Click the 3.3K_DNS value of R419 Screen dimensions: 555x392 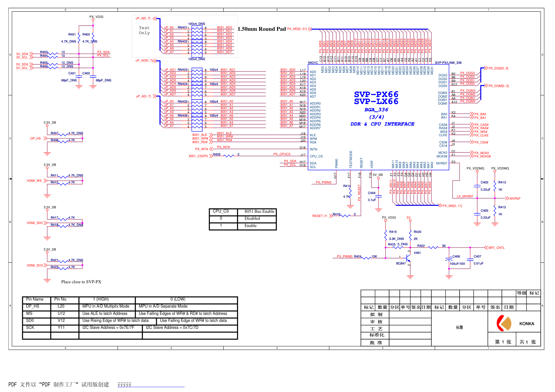[x=396, y=239]
